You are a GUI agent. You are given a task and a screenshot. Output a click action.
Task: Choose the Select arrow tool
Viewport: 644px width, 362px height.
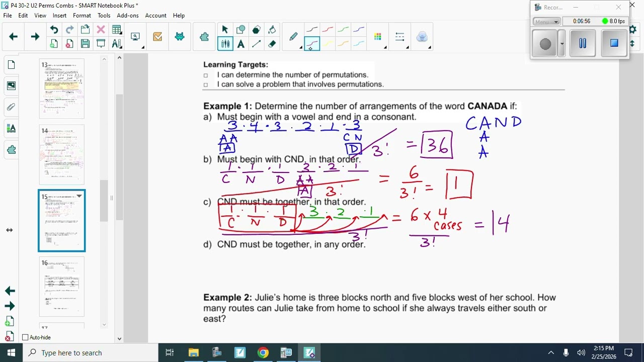pos(225,30)
